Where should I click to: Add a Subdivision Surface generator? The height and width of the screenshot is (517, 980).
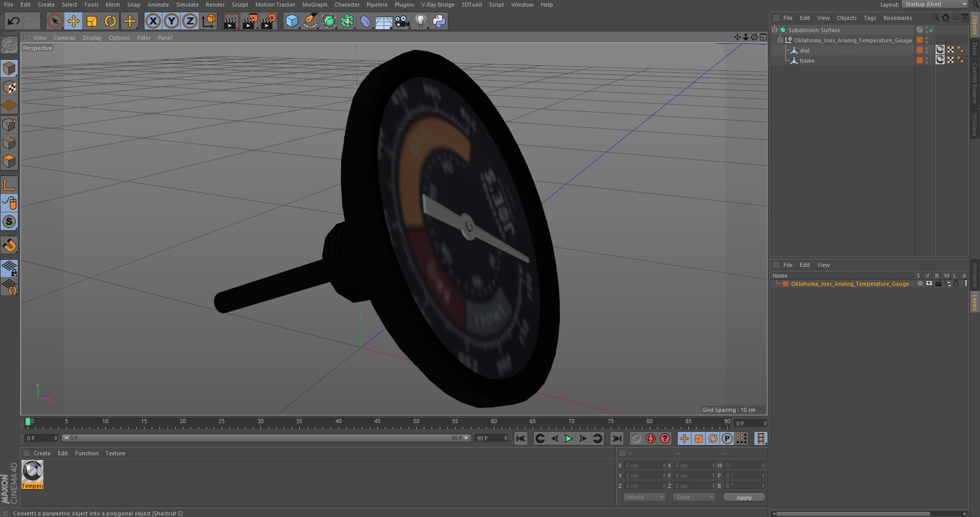329,21
